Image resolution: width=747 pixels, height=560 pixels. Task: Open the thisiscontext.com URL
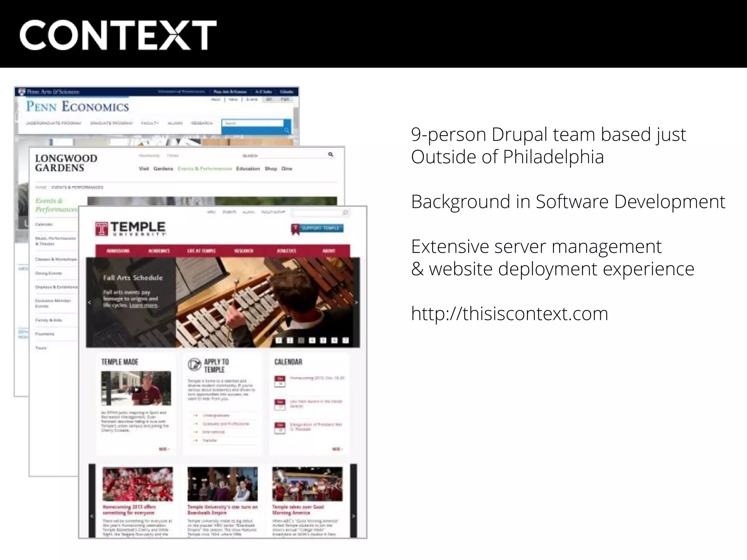[x=509, y=314]
